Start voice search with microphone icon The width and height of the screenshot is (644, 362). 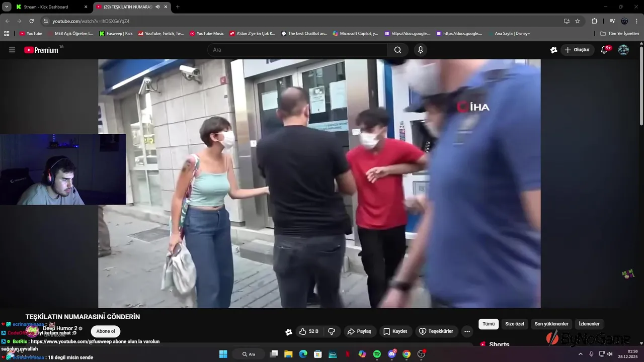click(x=421, y=50)
